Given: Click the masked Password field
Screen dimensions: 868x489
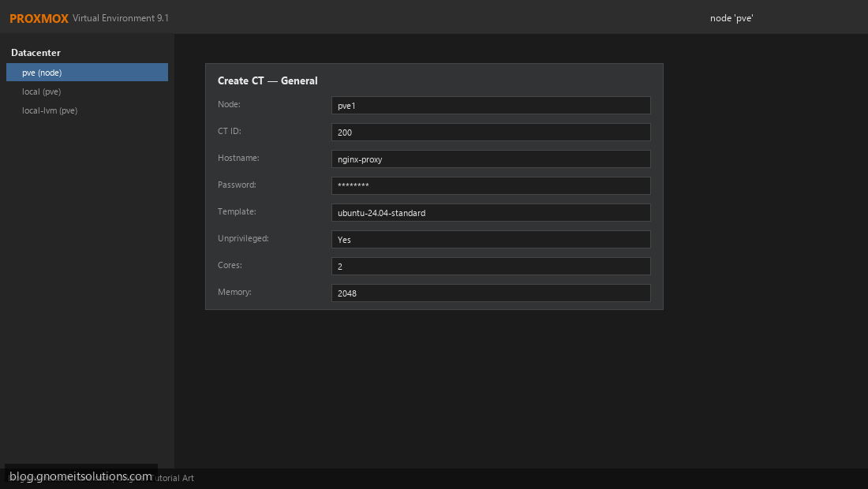Looking at the screenshot, I should (491, 186).
